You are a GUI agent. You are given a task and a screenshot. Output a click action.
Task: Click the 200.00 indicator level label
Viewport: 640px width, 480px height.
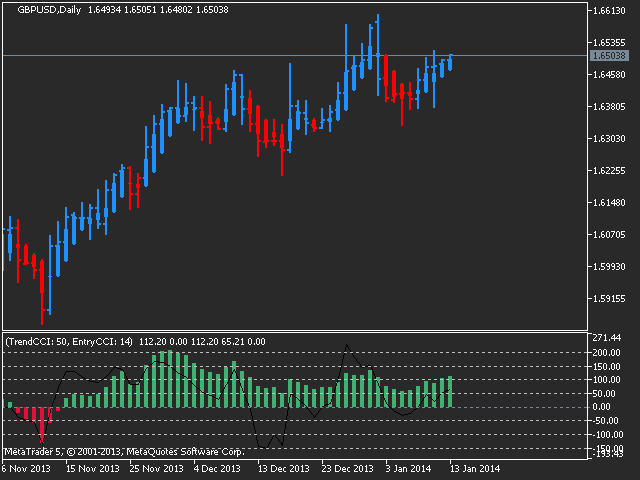coord(606,353)
